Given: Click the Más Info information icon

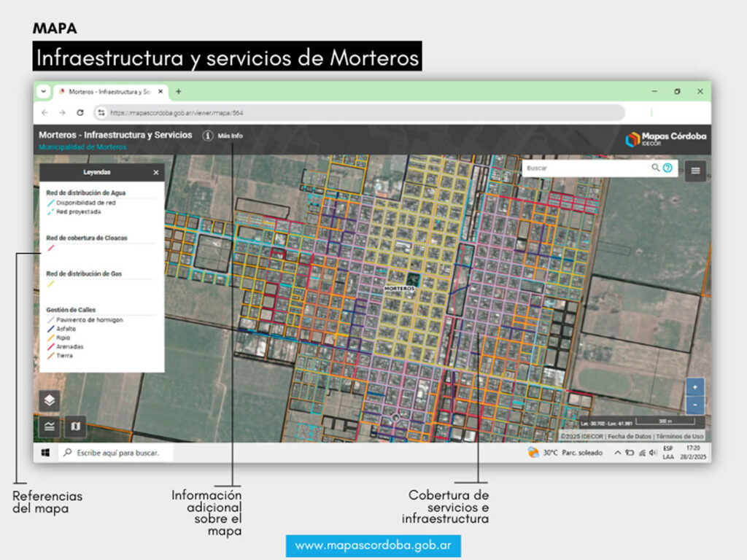Looking at the screenshot, I should point(208,136).
